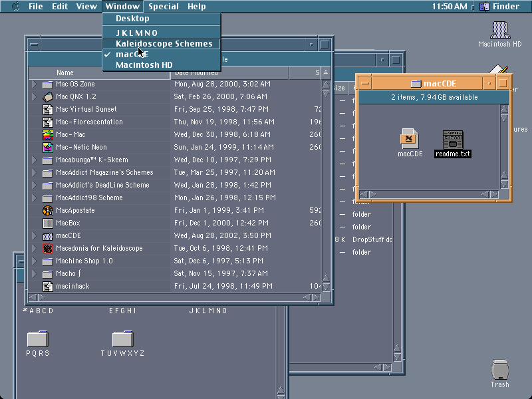Select the Mac Virtual Sunset scheme icon
The height and width of the screenshot is (399, 532).
coord(48,109)
